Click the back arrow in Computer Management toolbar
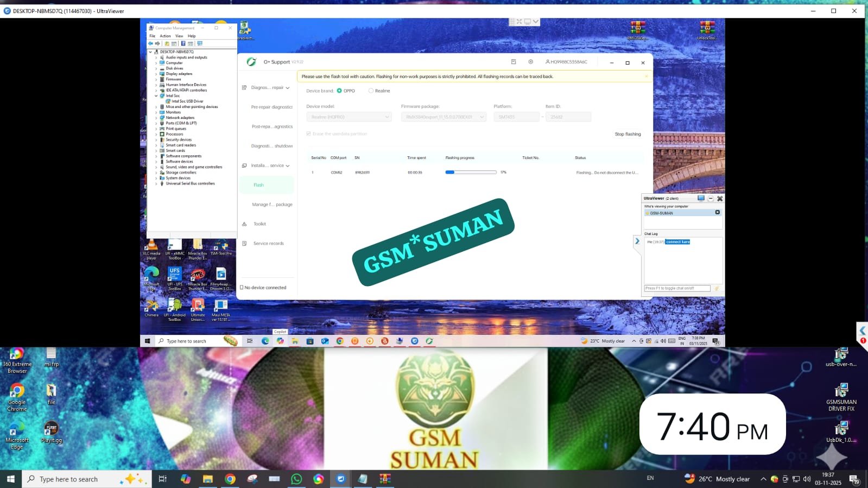The image size is (868, 488). (150, 43)
